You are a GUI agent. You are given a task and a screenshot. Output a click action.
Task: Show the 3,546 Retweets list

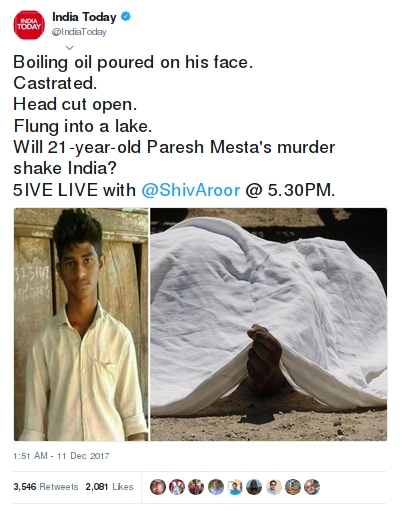tap(46, 487)
